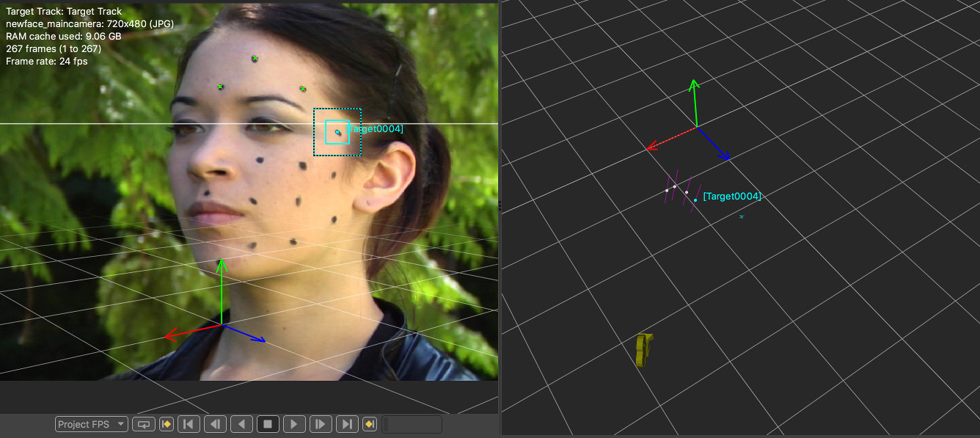
Task: Select the yellow camera object in 3D view
Action: pos(643,350)
